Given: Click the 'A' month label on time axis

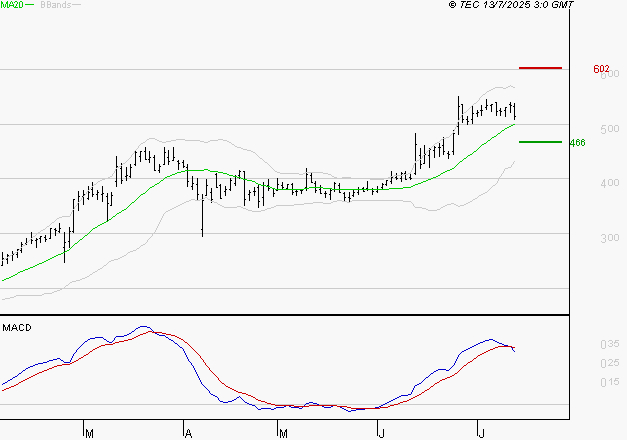Looking at the screenshot, I should pyautogui.click(x=187, y=433).
